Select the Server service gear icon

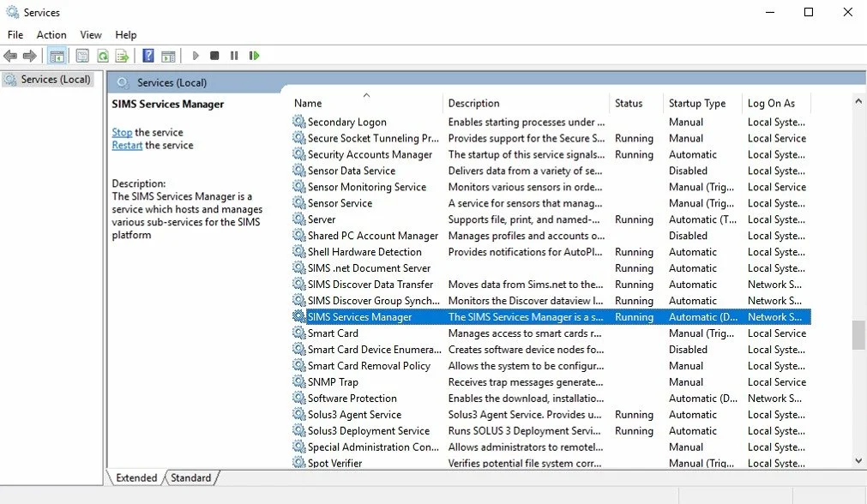click(x=299, y=219)
